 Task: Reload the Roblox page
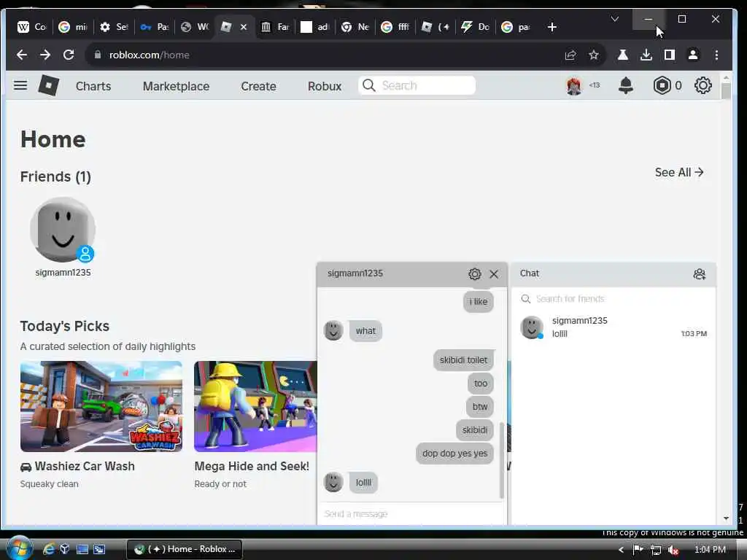pyautogui.click(x=69, y=55)
